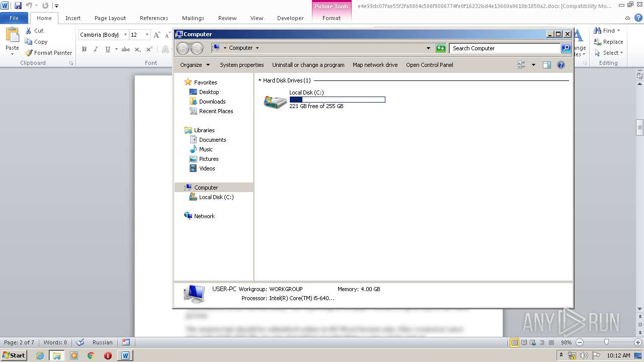Toggle Italic formatting in Word

[96, 49]
